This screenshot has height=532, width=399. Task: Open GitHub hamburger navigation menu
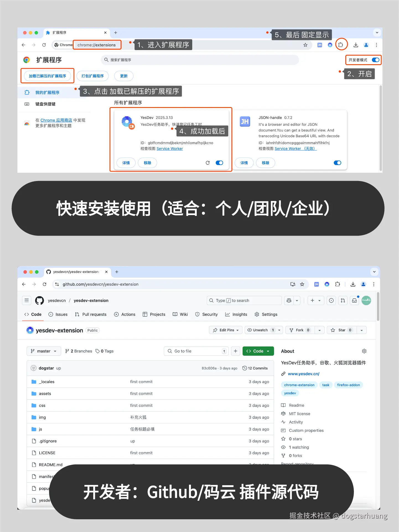[27, 300]
